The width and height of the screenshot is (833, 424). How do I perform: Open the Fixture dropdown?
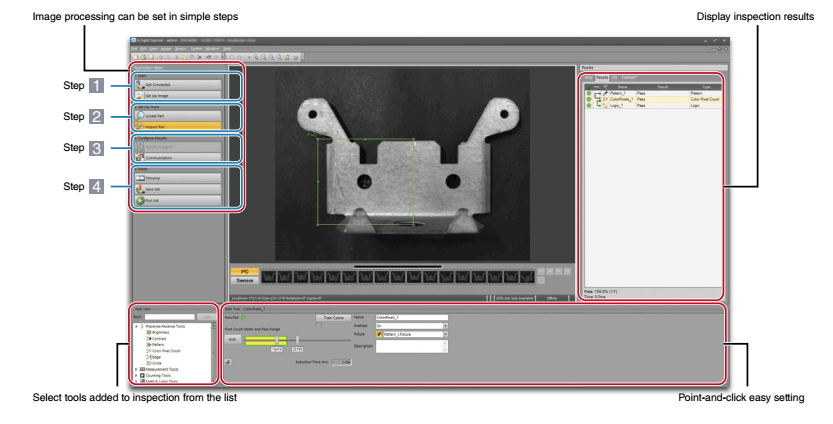pos(445,334)
